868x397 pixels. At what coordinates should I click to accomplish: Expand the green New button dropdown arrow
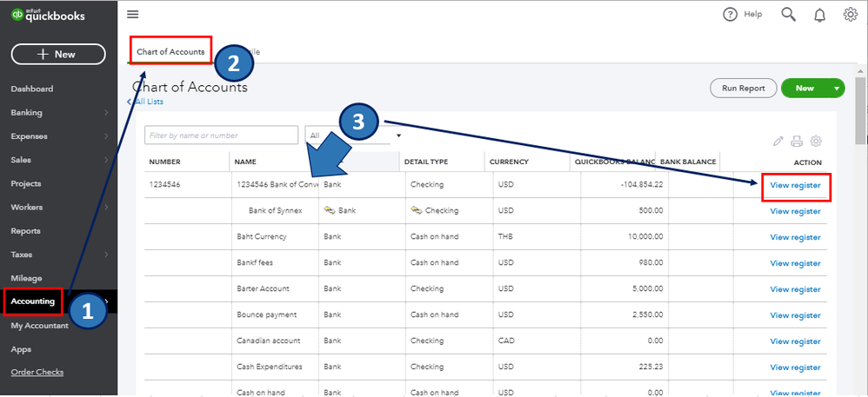click(835, 88)
